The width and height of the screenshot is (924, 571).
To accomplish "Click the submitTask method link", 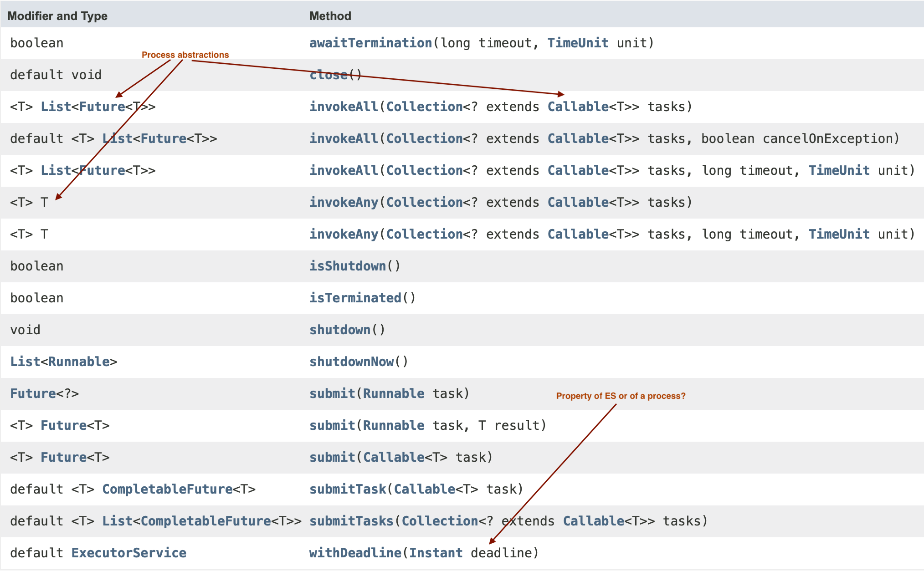I will [x=347, y=489].
